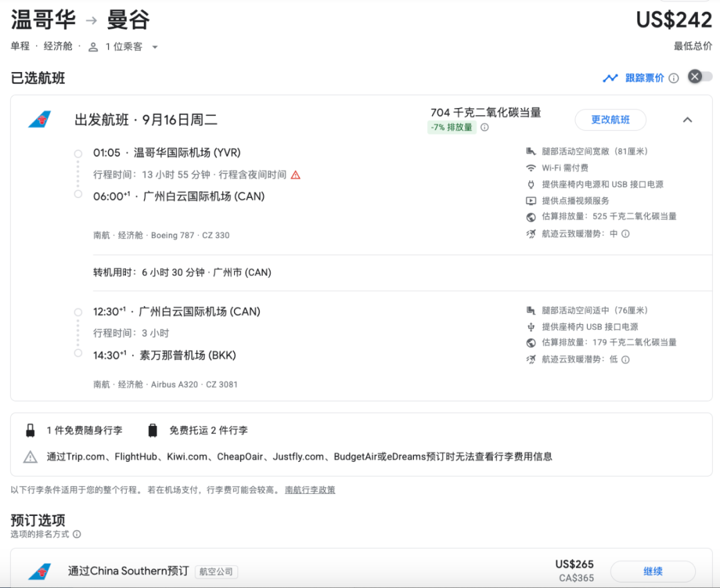This screenshot has width=720, height=588.
Task: Click info icon next to 航迹云致暖潜势：低
Action: pyautogui.click(x=625, y=359)
